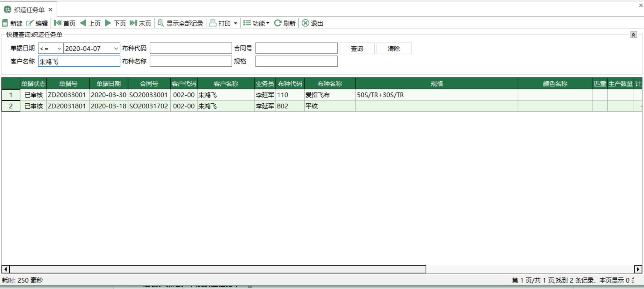
Task: Click contract cell SO20031702
Action: 149,106
